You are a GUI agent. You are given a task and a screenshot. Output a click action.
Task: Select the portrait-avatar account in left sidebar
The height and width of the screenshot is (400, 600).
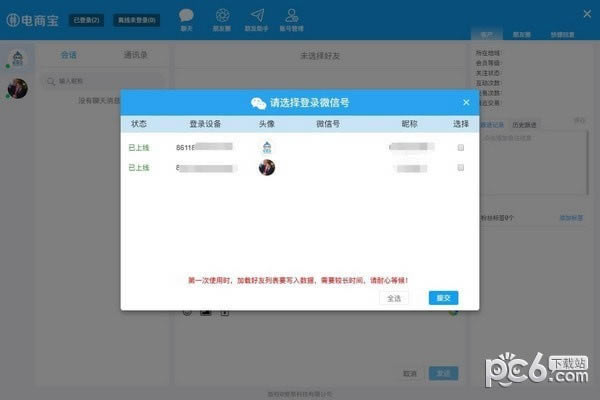18,88
